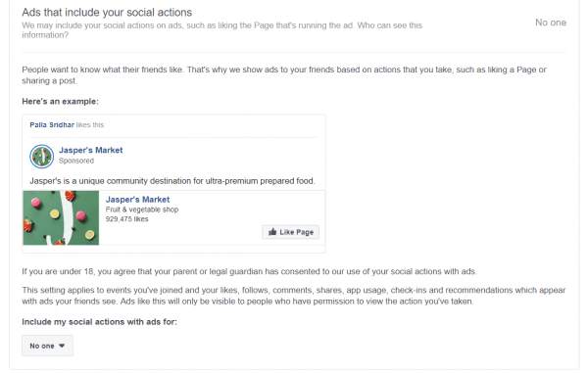The width and height of the screenshot is (588, 373).
Task: Click the 'Sponsored' label under Jasper's Market
Action: (x=76, y=161)
